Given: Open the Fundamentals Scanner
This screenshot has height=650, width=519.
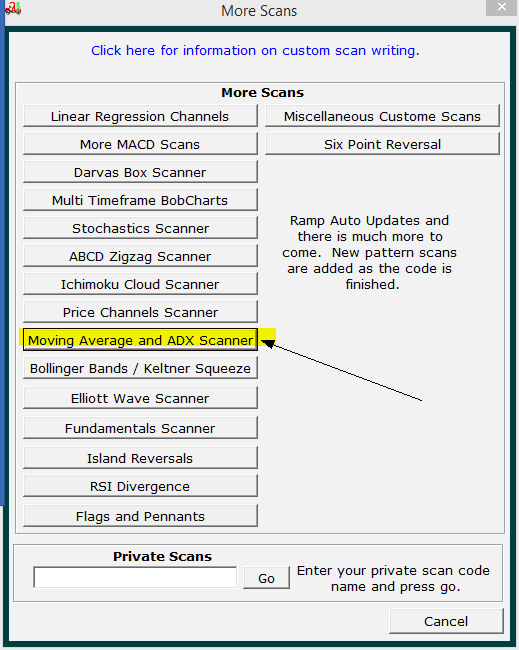Looking at the screenshot, I should 140,428.
